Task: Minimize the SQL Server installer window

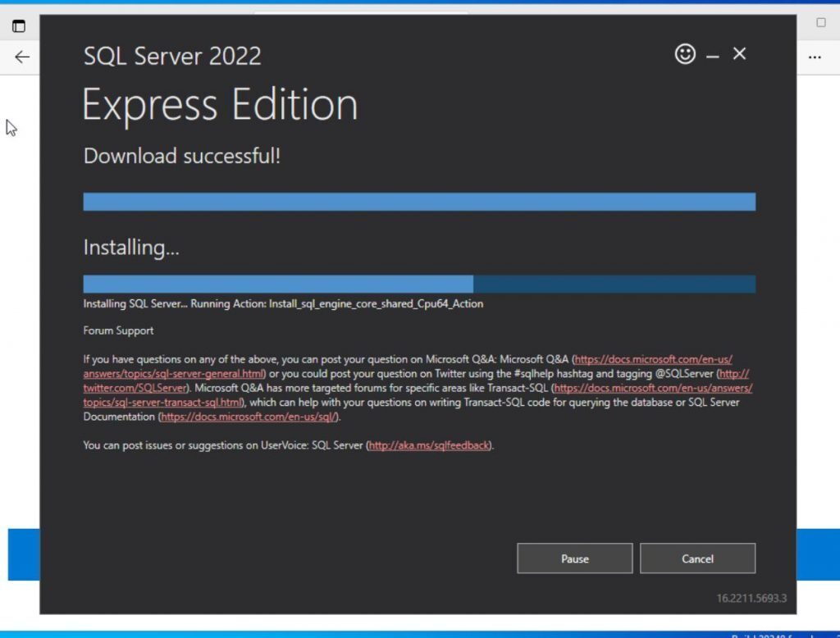Action: (x=712, y=54)
